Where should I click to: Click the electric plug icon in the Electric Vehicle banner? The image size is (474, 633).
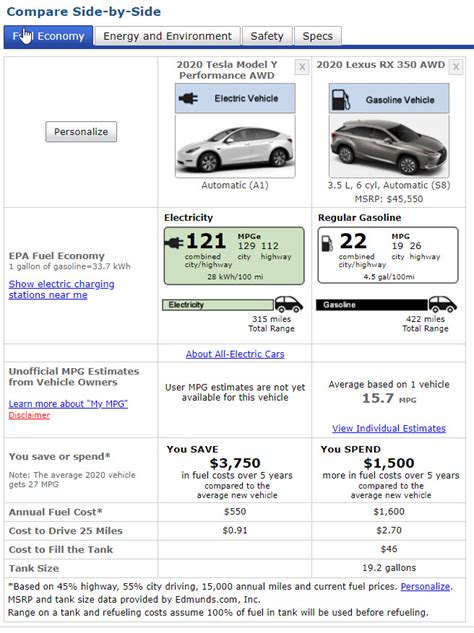[188, 98]
